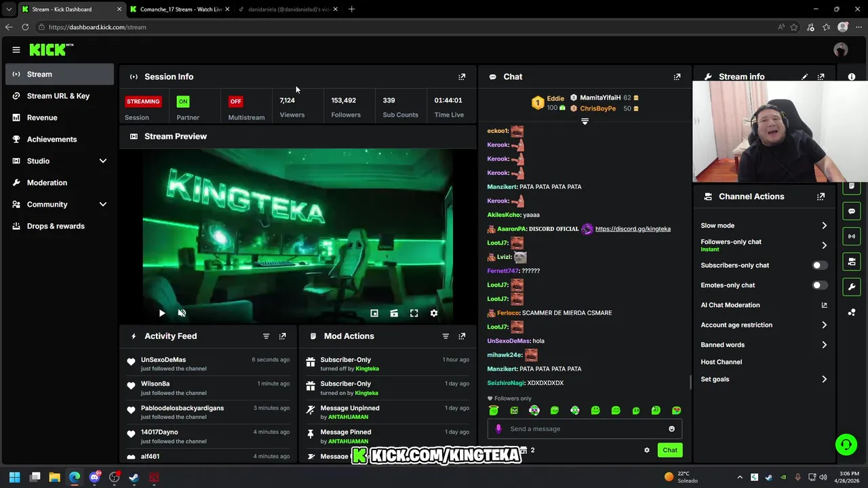Expand Banned words settings
Viewport: 868px width, 488px height.
tap(824, 345)
